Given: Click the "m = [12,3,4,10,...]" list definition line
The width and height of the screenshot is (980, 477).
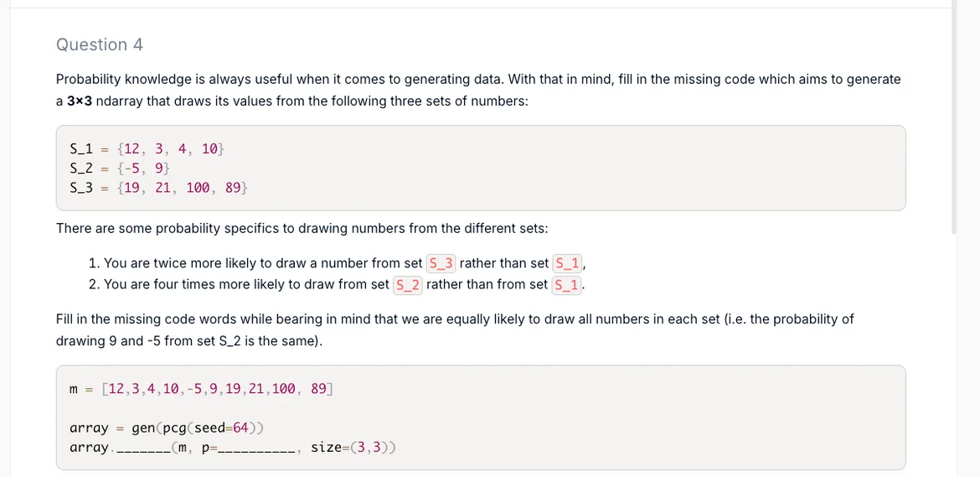Looking at the screenshot, I should 201,389.
